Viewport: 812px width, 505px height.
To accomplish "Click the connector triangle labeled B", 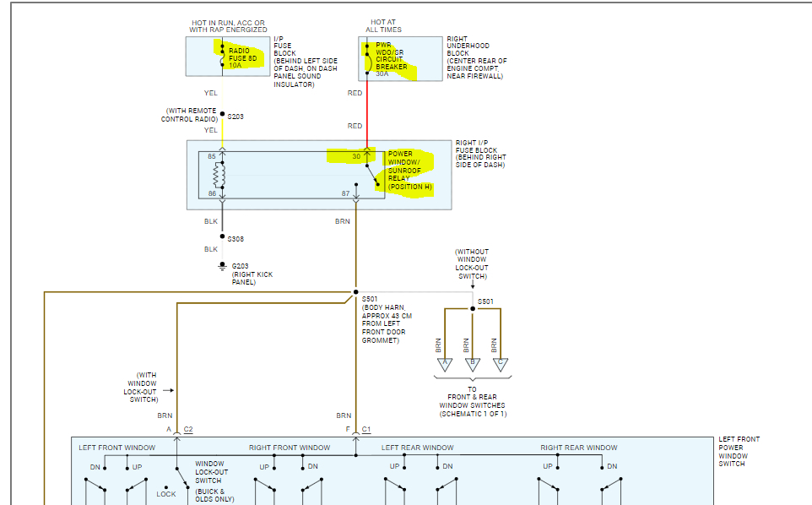I will [x=473, y=365].
